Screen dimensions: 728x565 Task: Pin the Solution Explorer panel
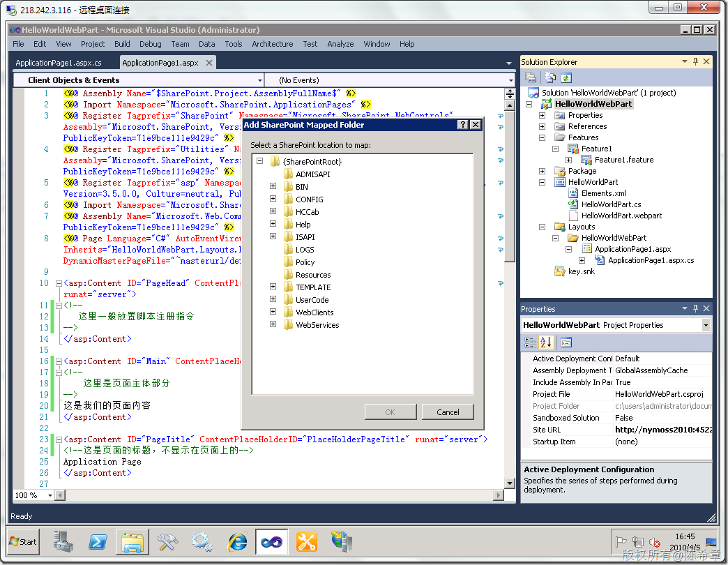tap(695, 62)
